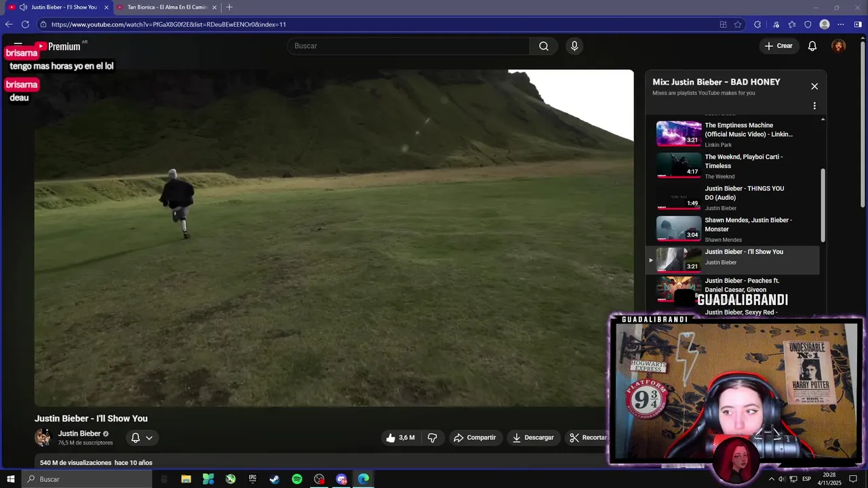
Task: Switch to the Tan Bionica browser tab
Action: click(x=167, y=7)
